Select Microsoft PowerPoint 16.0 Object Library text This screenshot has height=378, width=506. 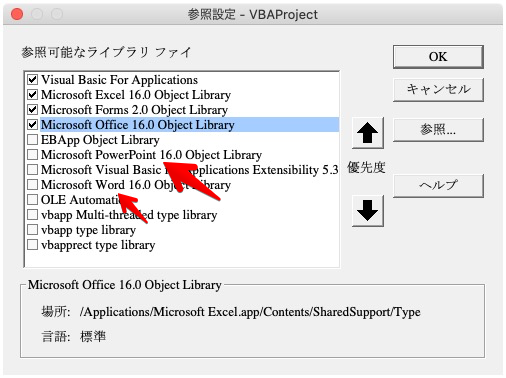[x=151, y=155]
